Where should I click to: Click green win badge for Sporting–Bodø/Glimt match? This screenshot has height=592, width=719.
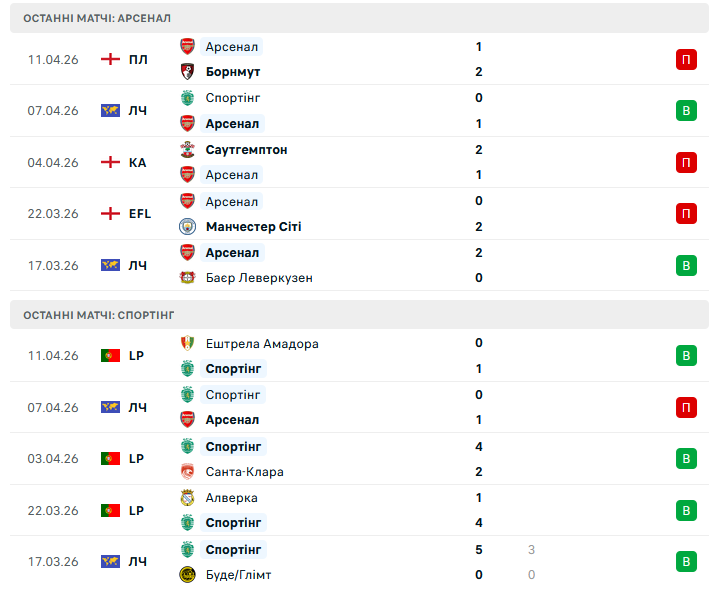[686, 562]
